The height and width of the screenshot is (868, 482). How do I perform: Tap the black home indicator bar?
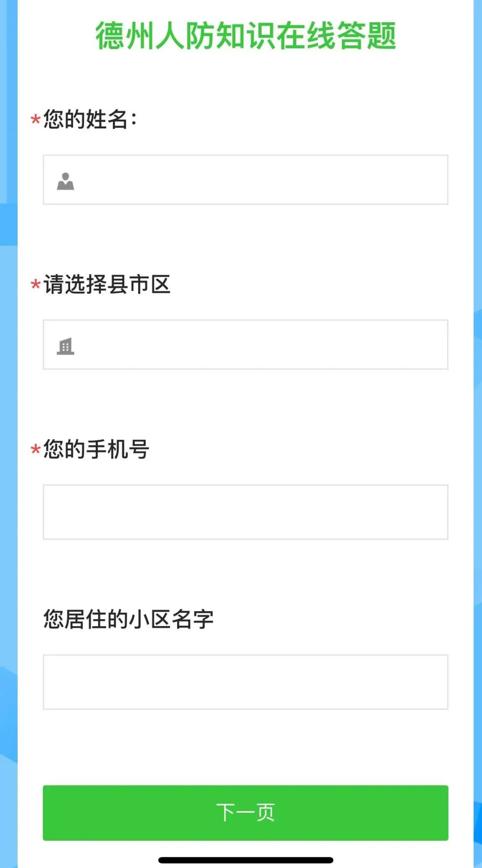(245, 860)
